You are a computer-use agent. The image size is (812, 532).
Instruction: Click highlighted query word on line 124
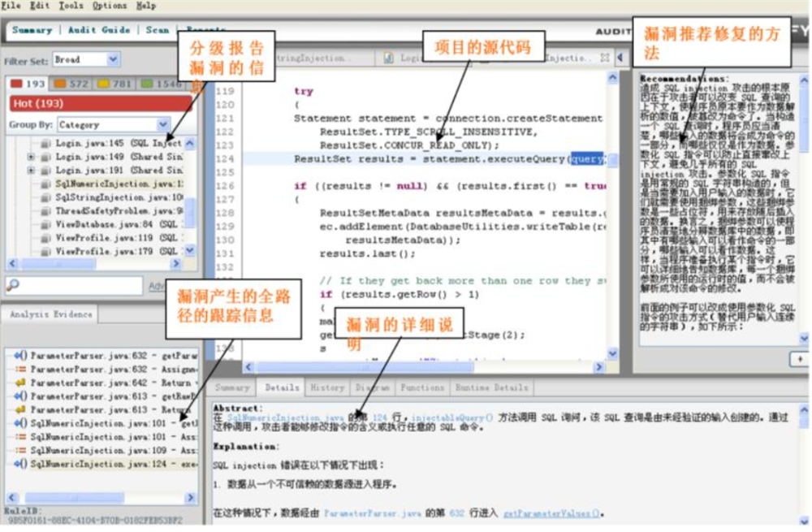click(x=586, y=159)
